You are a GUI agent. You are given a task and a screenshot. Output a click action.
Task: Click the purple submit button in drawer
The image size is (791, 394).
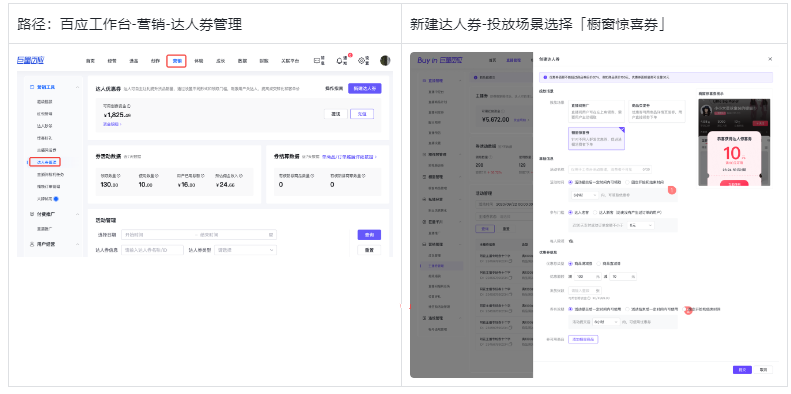742,370
